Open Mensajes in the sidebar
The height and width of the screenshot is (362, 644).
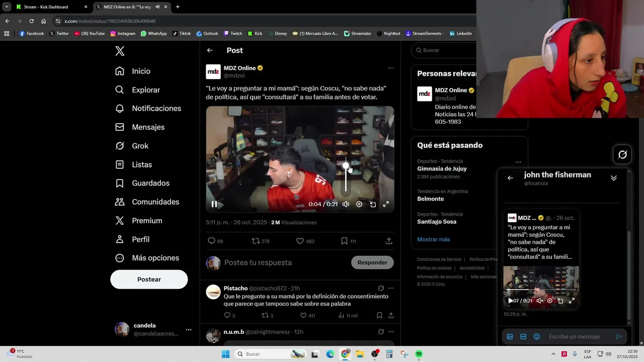pos(140,127)
